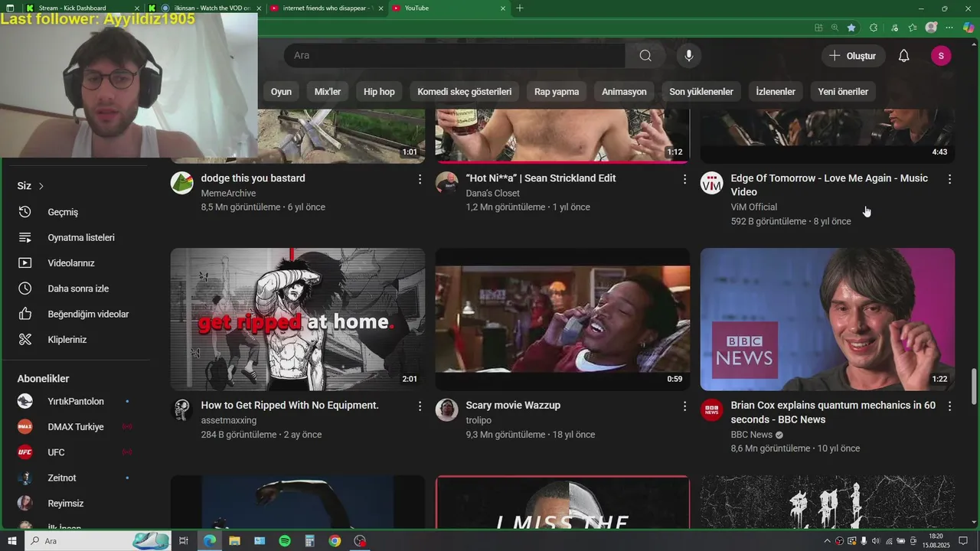Open Edge favorites list icon
This screenshot has width=980, height=551.
pyautogui.click(x=913, y=28)
